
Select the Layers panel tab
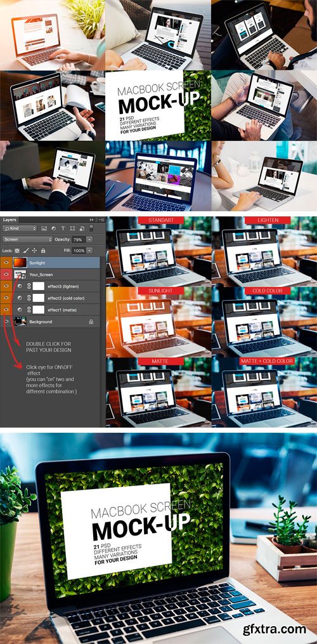[x=10, y=220]
